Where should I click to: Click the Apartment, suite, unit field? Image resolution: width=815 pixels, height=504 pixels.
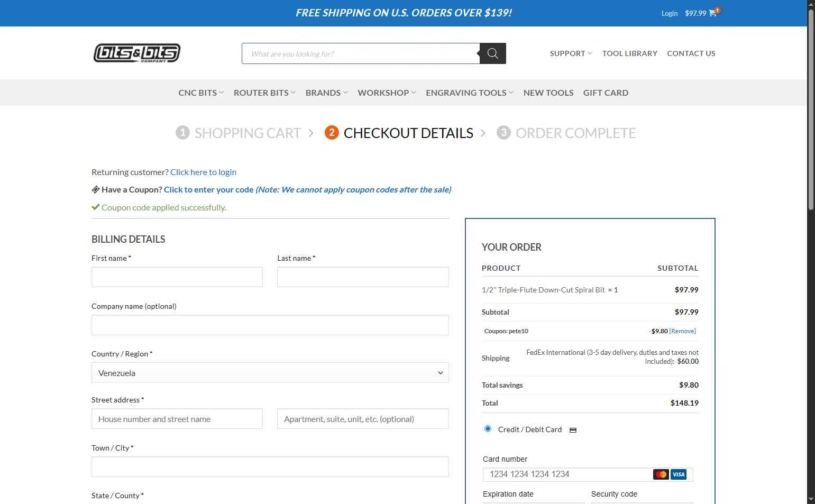[363, 419]
